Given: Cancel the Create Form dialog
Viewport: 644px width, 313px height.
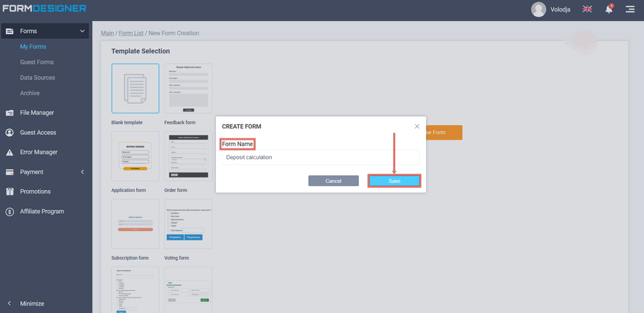Looking at the screenshot, I should (x=333, y=181).
